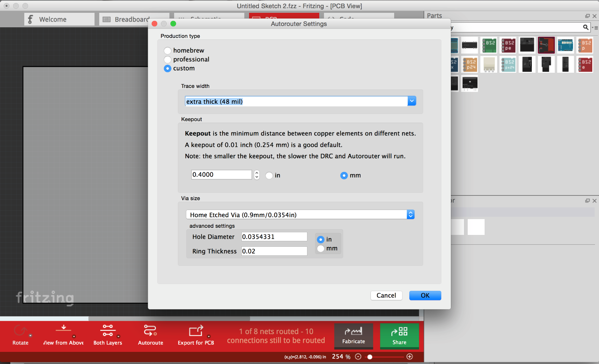
Task: Click the Hole Diameter input field
Action: [274, 237]
